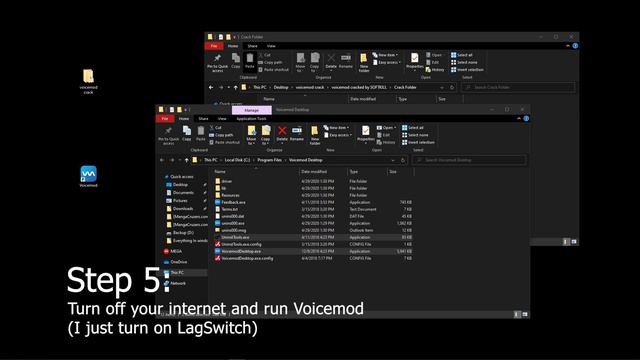The width and height of the screenshot is (640, 360).
Task: Click Pin to Quick access in Voicemod Desktop window
Action: click(x=168, y=136)
